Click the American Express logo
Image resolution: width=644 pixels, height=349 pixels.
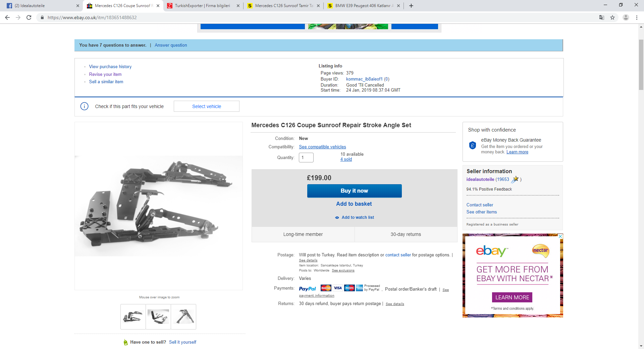pyautogui.click(x=359, y=288)
